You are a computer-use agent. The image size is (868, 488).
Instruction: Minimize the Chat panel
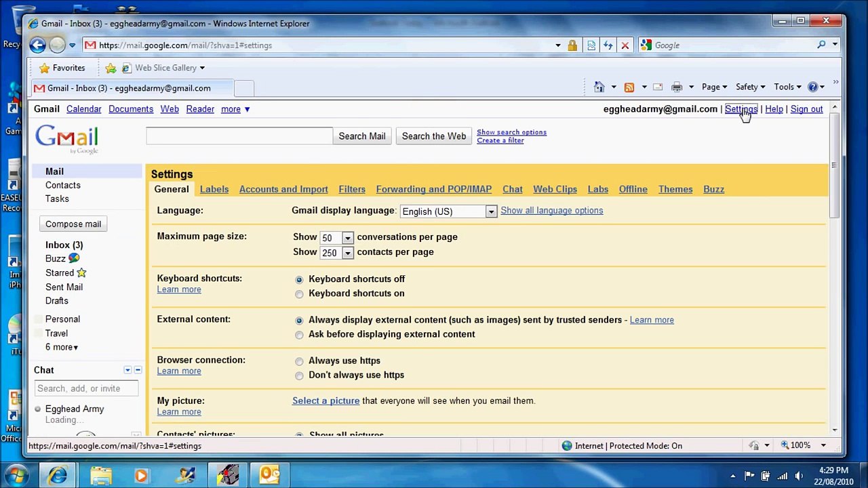tap(138, 370)
